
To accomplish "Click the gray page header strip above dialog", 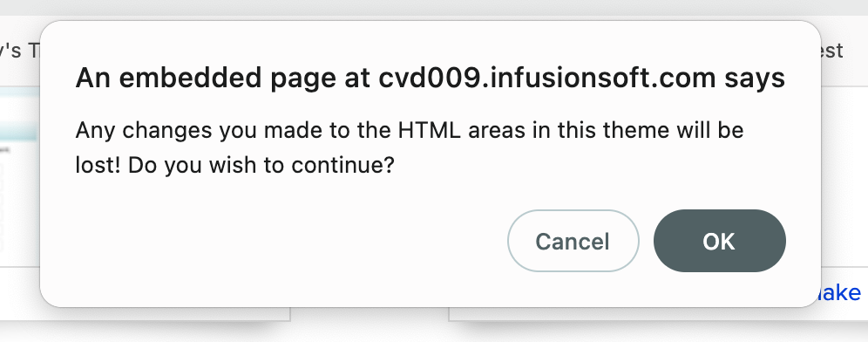I will (x=434, y=8).
